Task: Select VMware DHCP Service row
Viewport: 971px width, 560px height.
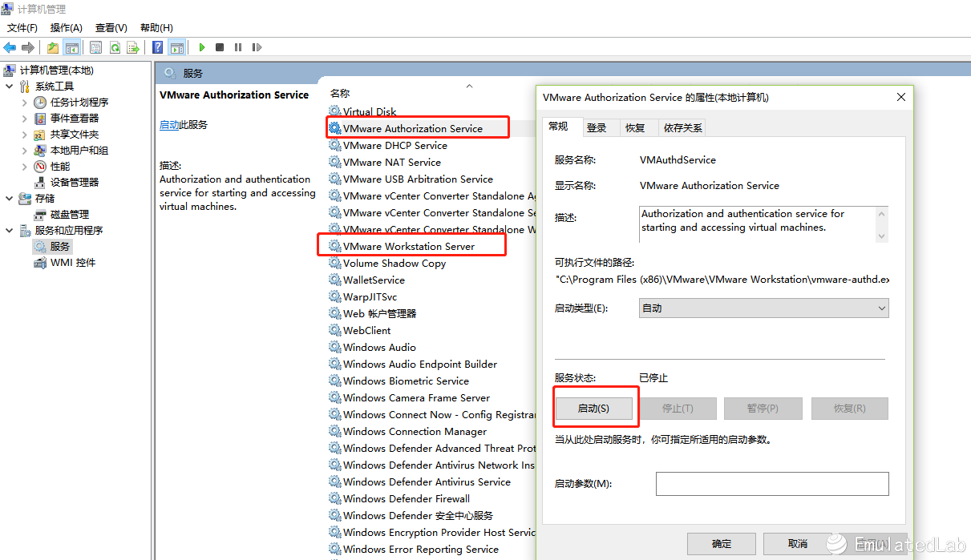Action: point(395,146)
